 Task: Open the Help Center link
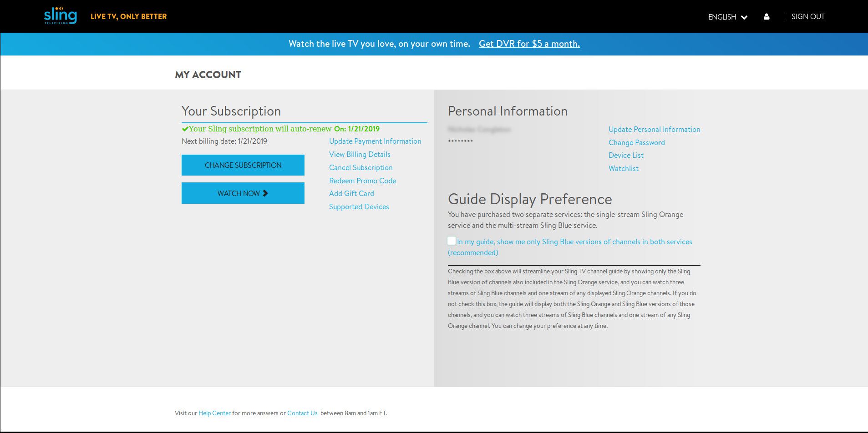coord(214,413)
